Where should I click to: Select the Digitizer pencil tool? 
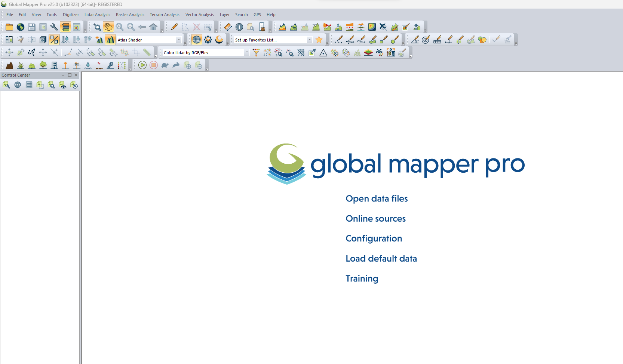tap(174, 27)
